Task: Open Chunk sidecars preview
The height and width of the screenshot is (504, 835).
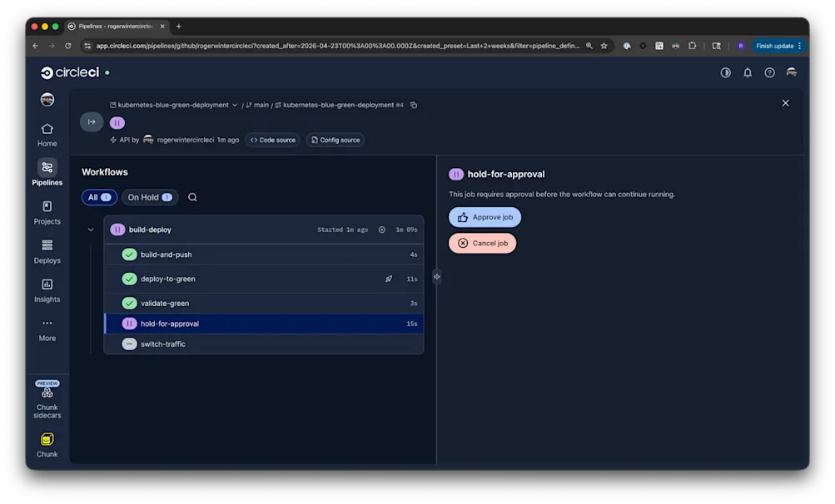Action: pos(47,400)
